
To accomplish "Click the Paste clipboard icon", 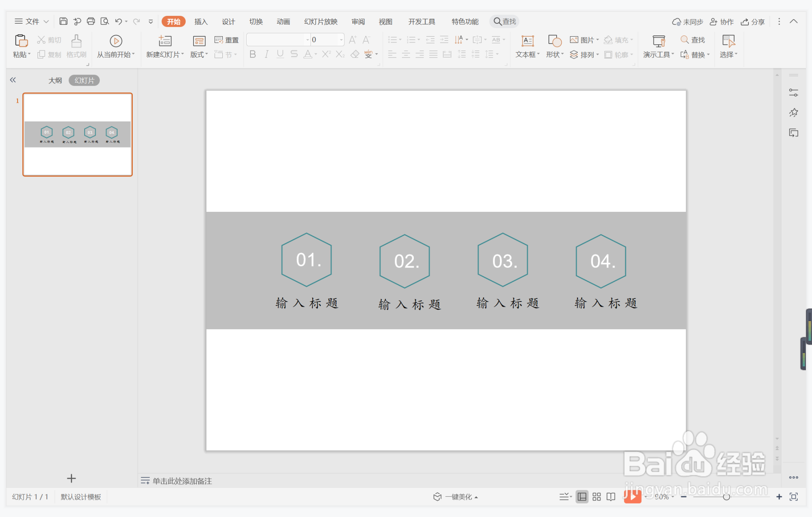I will [21, 41].
